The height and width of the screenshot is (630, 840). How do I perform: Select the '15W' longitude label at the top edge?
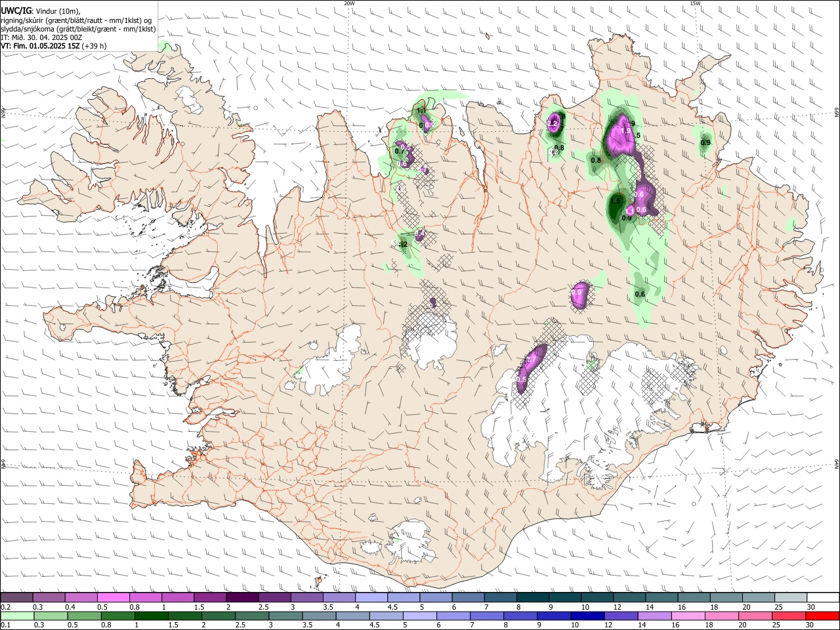(x=695, y=3)
